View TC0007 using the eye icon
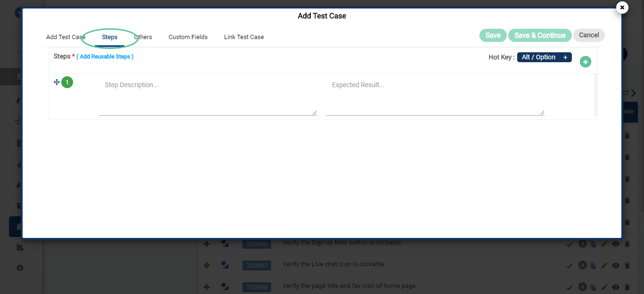 click(616, 266)
